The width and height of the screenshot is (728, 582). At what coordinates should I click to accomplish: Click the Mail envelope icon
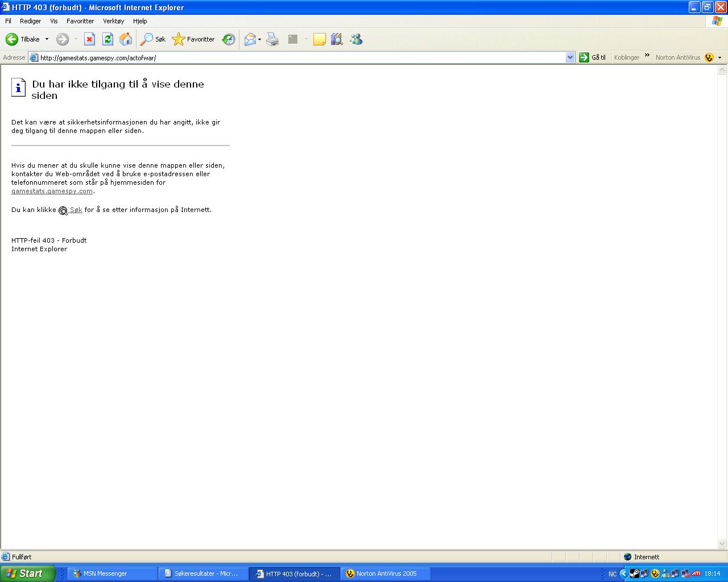click(250, 39)
